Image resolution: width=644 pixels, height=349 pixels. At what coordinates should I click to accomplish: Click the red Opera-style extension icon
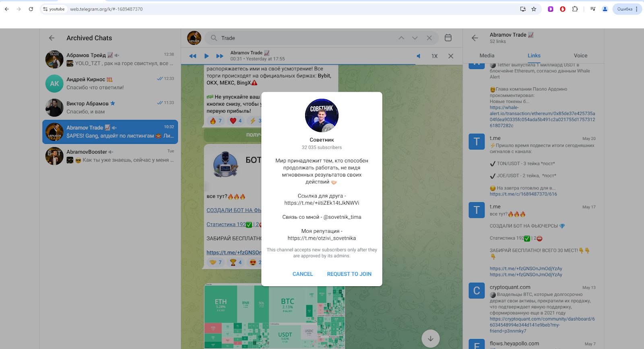(563, 9)
